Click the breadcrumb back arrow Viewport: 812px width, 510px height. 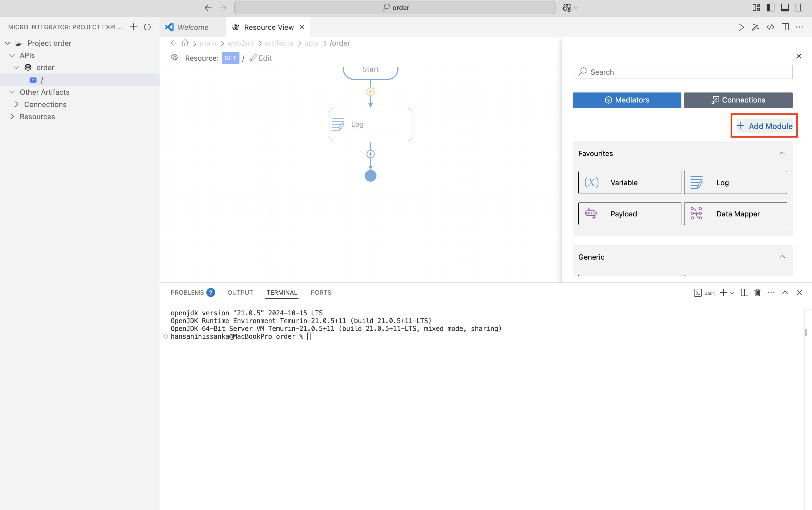pyautogui.click(x=174, y=43)
